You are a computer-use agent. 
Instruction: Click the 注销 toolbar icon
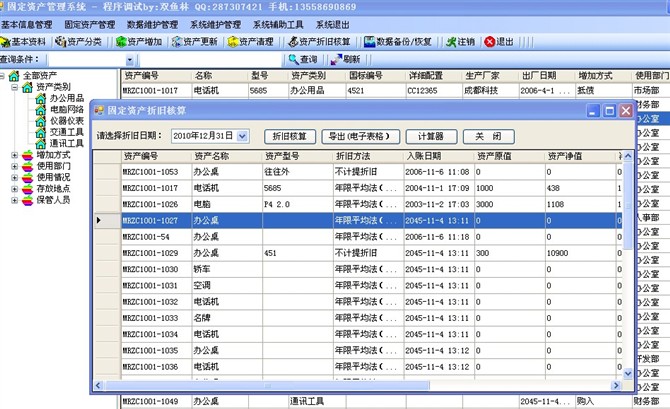pyautogui.click(x=460, y=41)
